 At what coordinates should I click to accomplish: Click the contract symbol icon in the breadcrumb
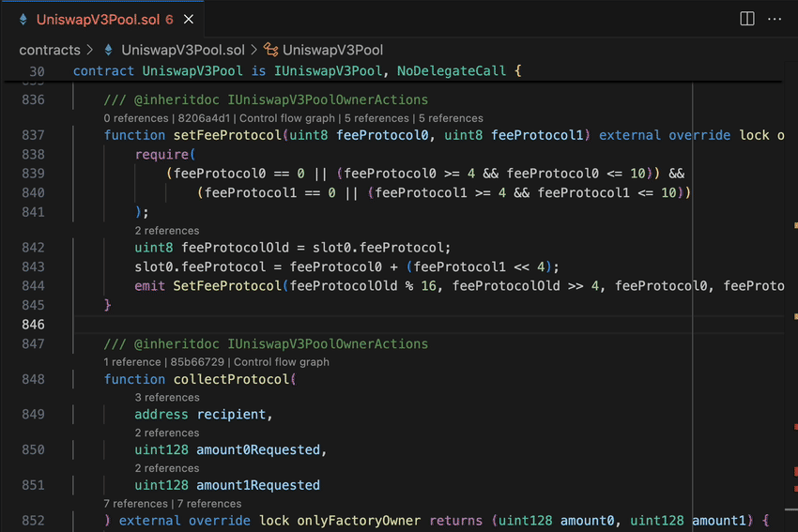pyautogui.click(x=270, y=50)
